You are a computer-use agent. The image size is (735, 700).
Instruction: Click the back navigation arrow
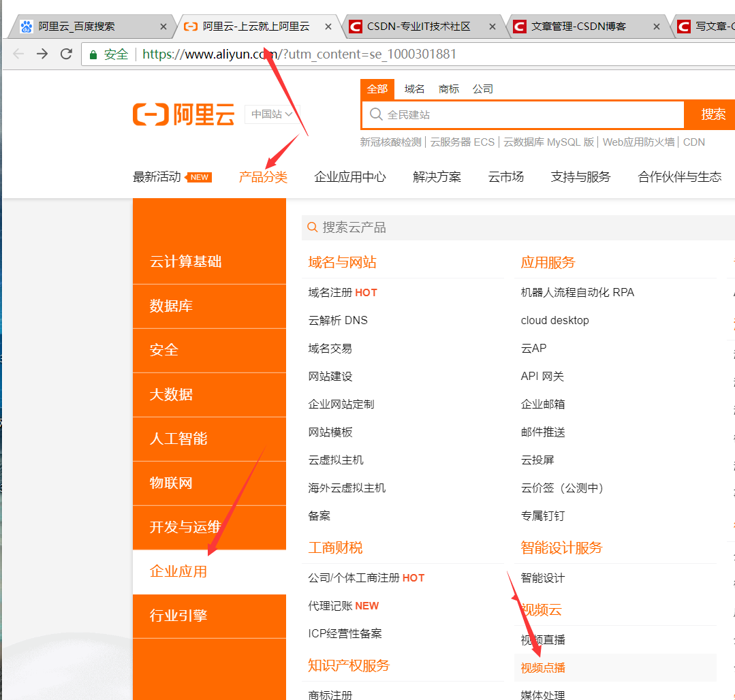[18, 54]
